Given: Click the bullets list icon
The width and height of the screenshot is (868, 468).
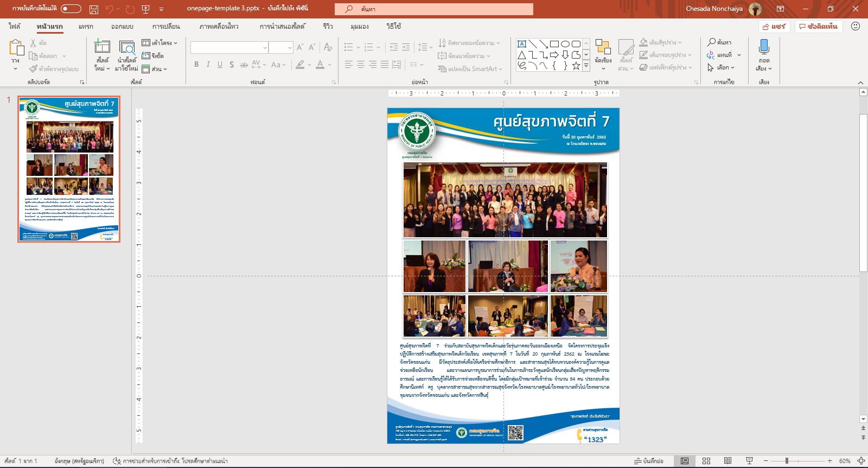Looking at the screenshot, I should [x=348, y=47].
